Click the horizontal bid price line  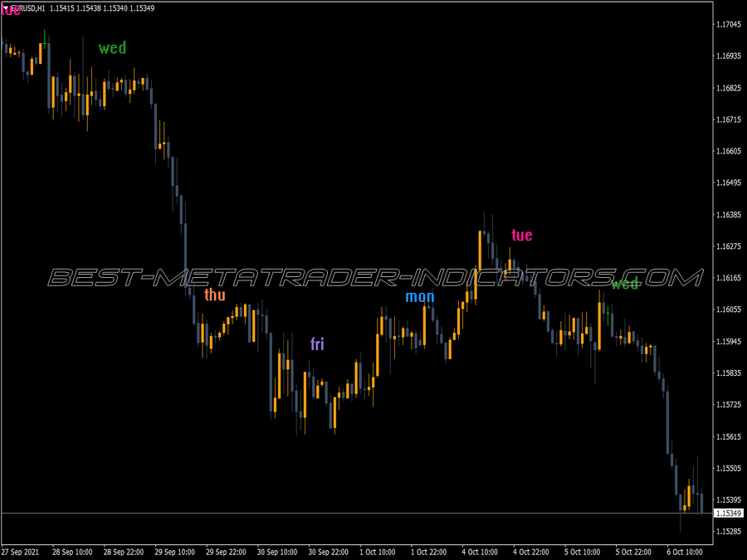pyautogui.click(x=357, y=514)
